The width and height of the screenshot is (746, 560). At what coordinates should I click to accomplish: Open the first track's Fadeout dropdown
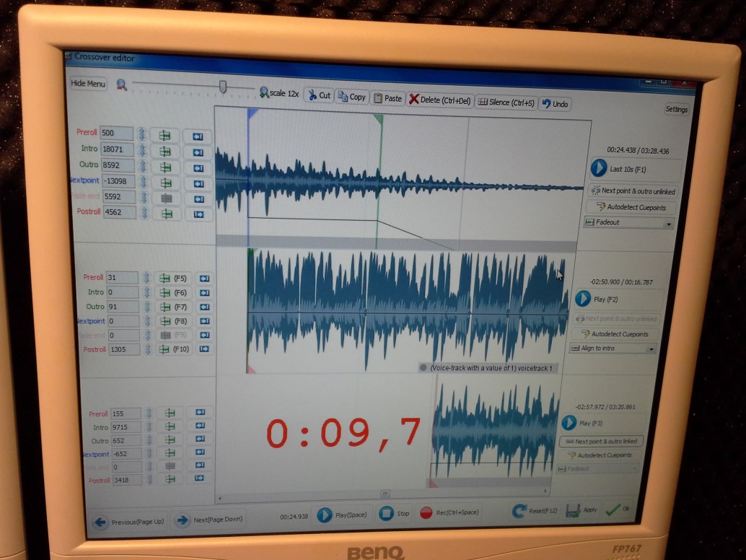point(628,223)
